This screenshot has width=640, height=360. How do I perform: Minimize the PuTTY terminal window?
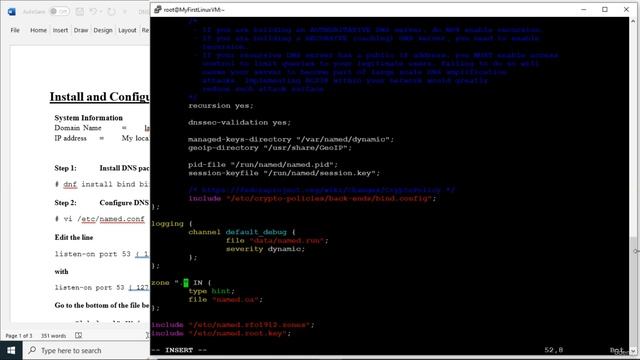coord(584,9)
